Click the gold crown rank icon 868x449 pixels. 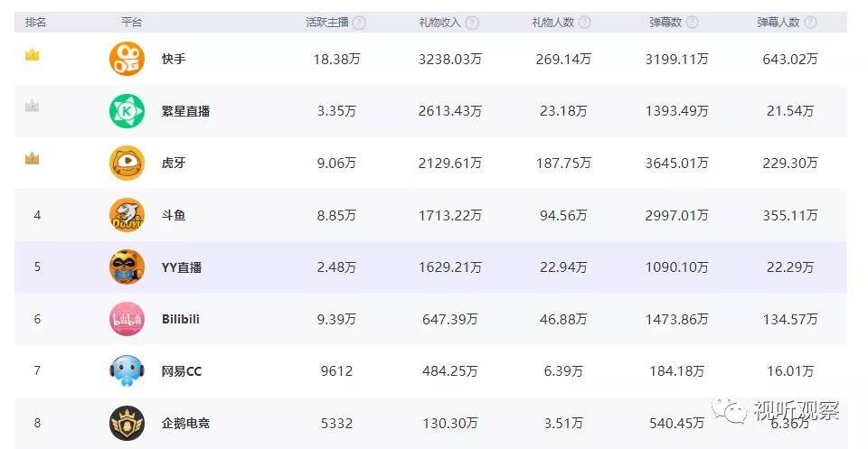33,55
